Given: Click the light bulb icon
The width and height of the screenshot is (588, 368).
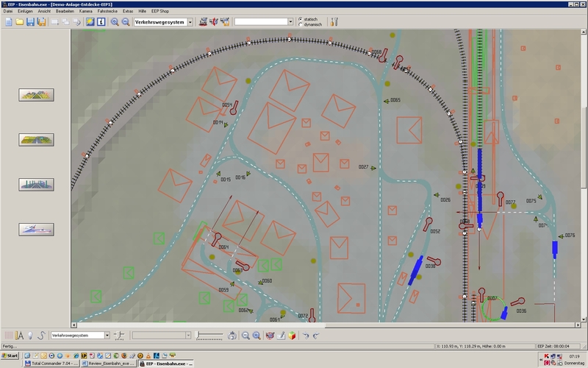Looking at the screenshot, I should tap(30, 336).
